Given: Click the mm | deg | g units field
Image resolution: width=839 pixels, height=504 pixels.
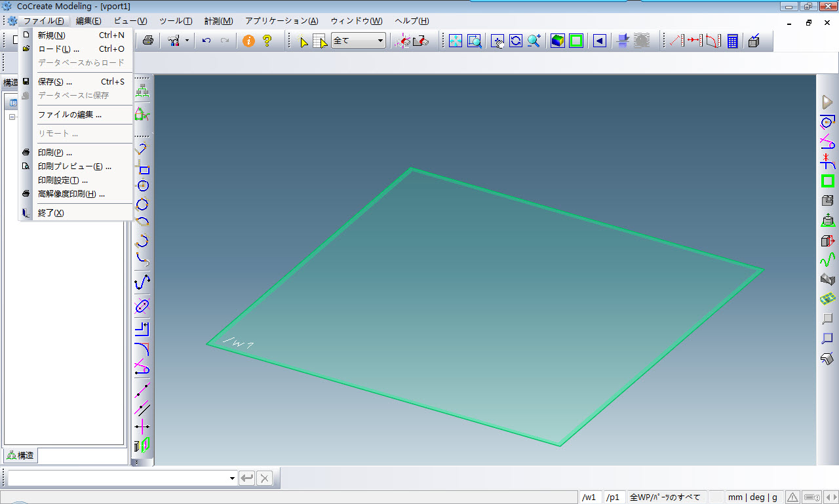Looking at the screenshot, I should 754,497.
